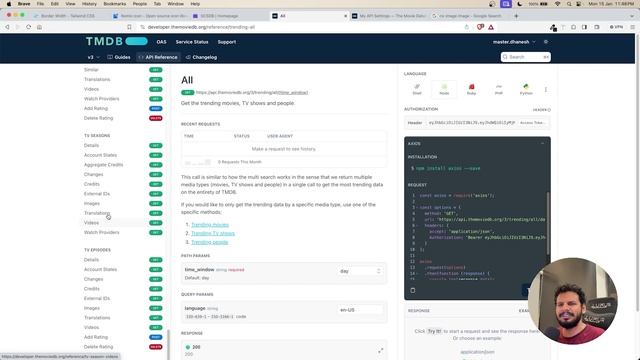Open the Apple menu

pos(9,4)
